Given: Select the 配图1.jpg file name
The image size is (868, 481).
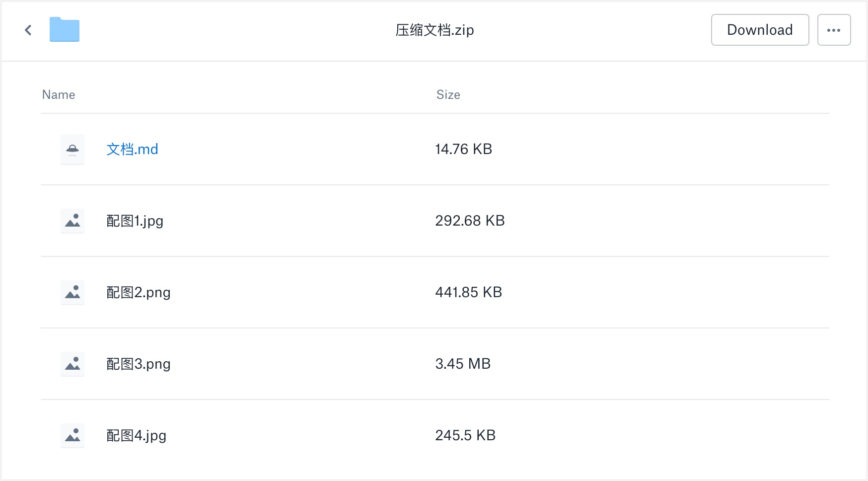Looking at the screenshot, I should [135, 221].
